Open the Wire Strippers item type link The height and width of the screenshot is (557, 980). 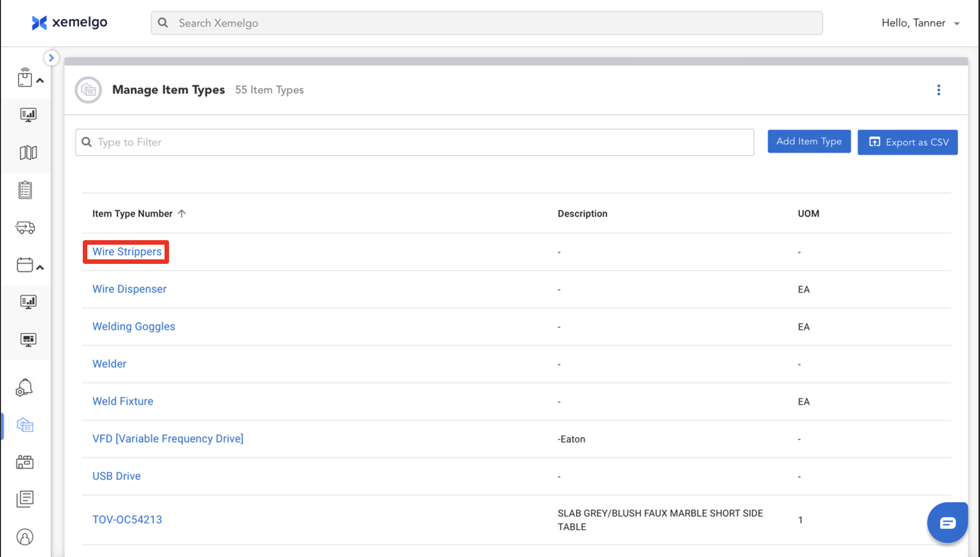coord(127,252)
